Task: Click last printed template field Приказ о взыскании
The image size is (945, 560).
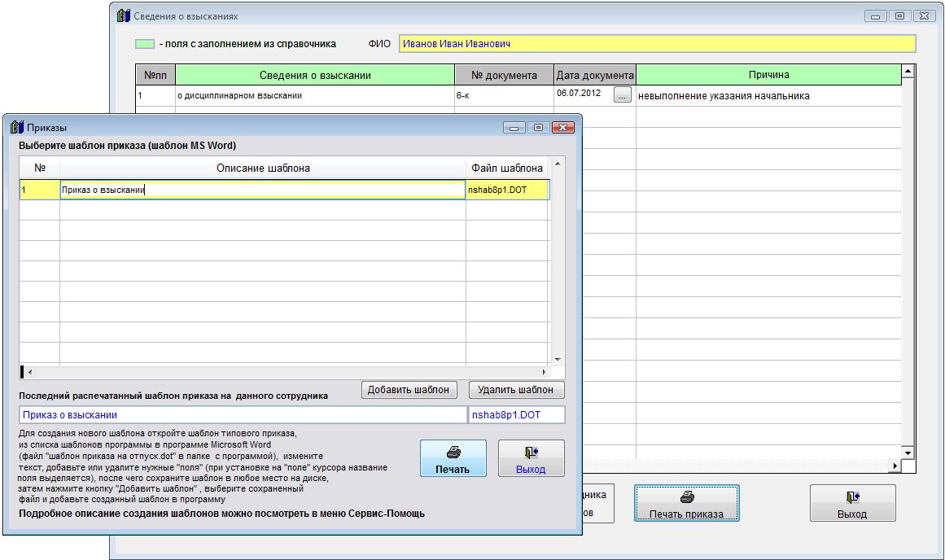Action: [243, 415]
